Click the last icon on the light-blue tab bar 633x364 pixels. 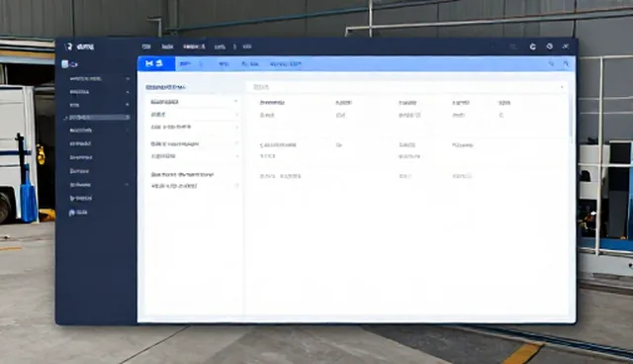pos(566,63)
